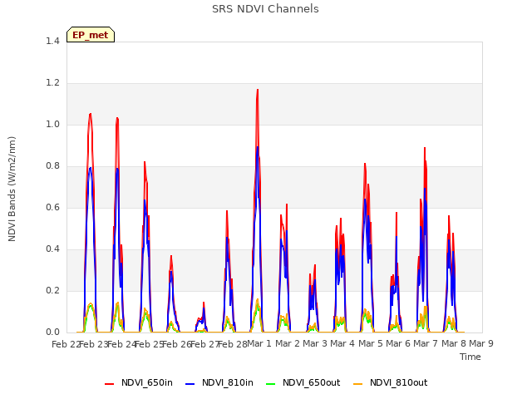Click the Mar 7 x-axis tick label
This screenshot has width=532, height=399.
click(426, 343)
